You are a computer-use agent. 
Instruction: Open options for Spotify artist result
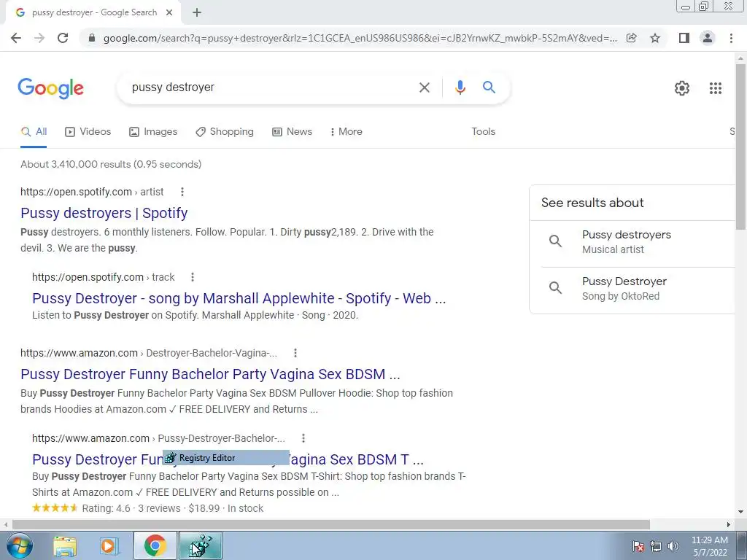[182, 192]
